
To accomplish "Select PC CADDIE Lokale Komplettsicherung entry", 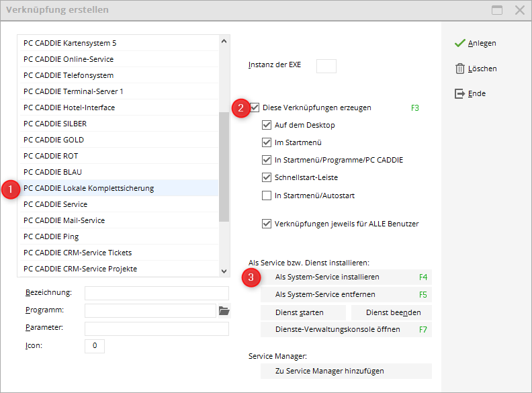I will pos(119,188).
